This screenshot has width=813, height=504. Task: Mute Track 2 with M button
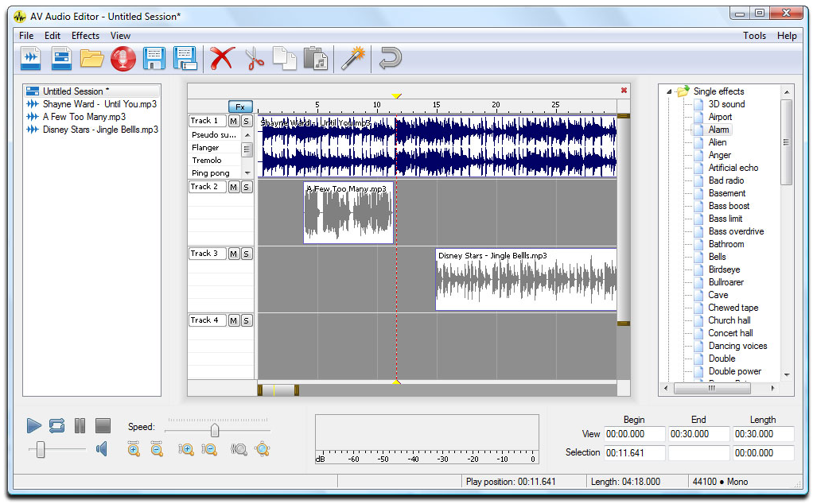tap(234, 187)
